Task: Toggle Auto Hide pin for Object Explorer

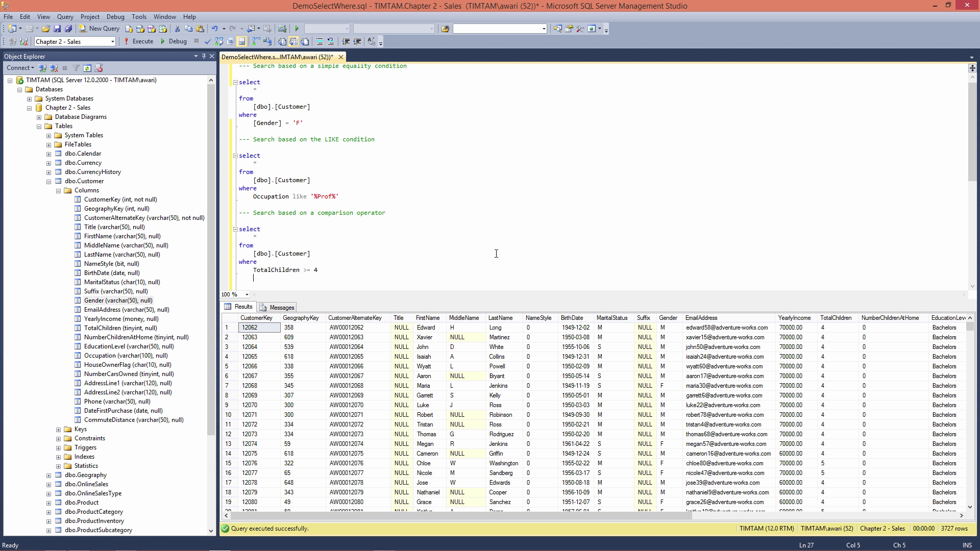Action: point(204,56)
